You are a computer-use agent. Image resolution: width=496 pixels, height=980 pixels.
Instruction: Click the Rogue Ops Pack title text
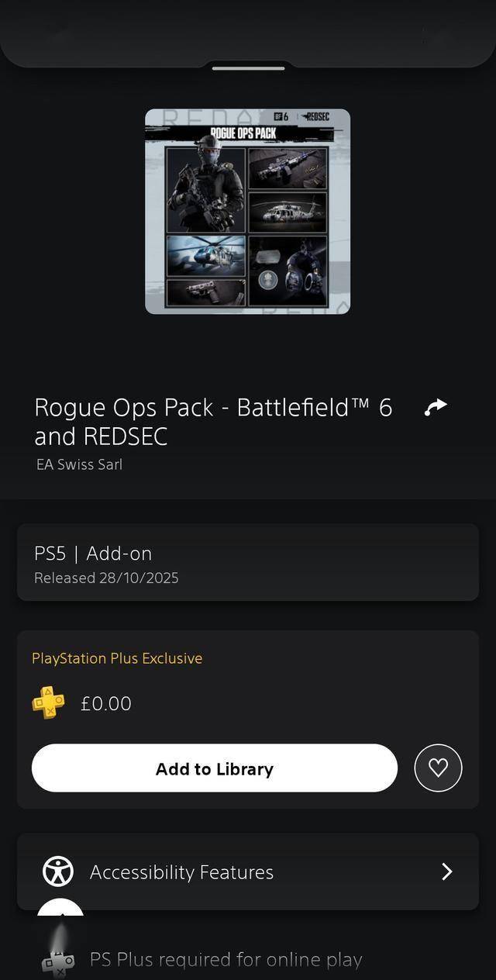click(x=213, y=421)
